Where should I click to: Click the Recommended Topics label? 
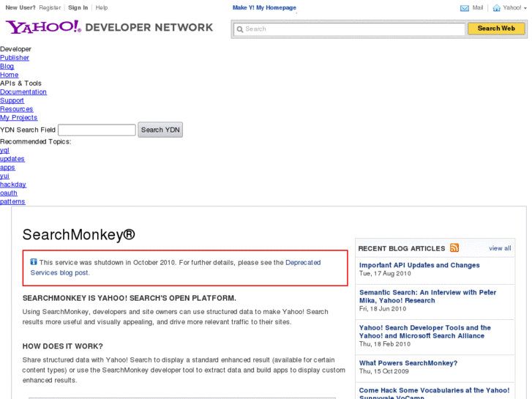tap(36, 141)
